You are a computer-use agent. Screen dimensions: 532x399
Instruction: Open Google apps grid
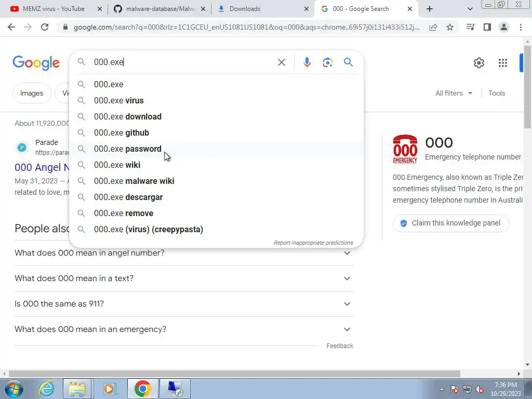[503, 63]
